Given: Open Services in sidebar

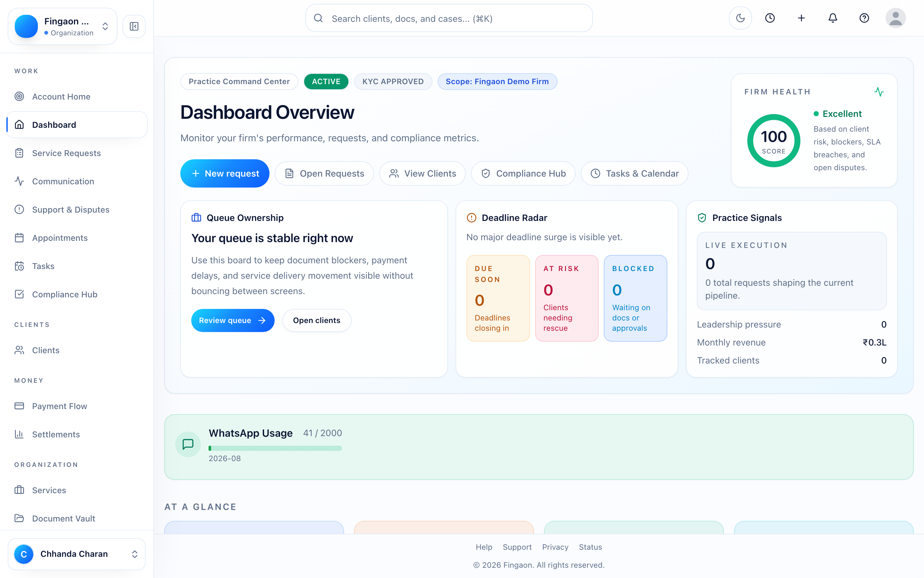Looking at the screenshot, I should pos(77,490).
